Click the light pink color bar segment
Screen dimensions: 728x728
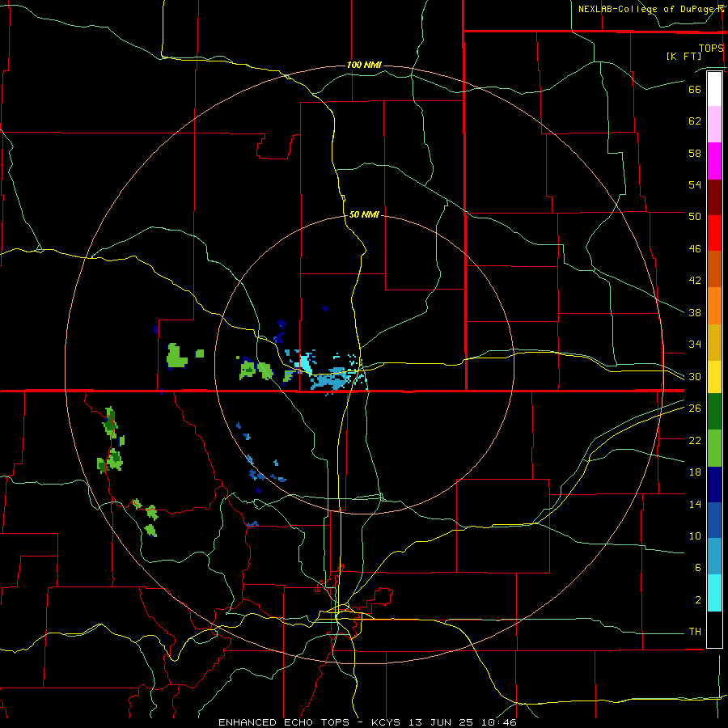pyautogui.click(x=714, y=125)
